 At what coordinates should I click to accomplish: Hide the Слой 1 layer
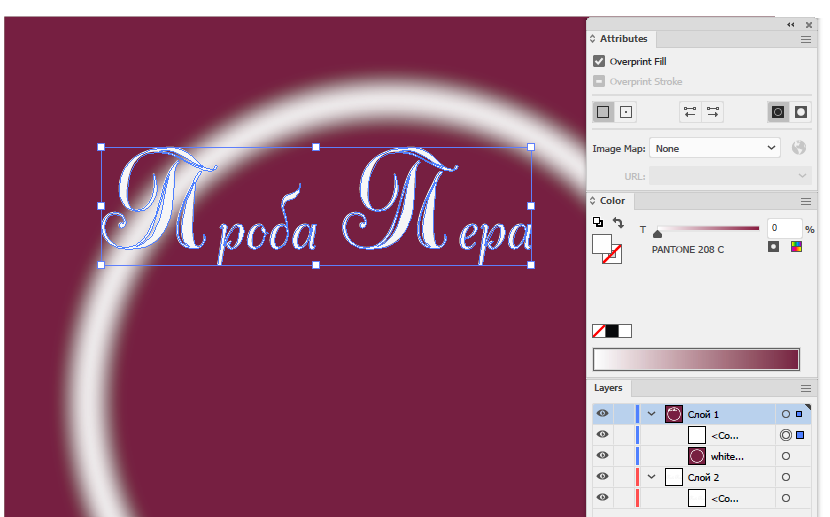coord(602,413)
